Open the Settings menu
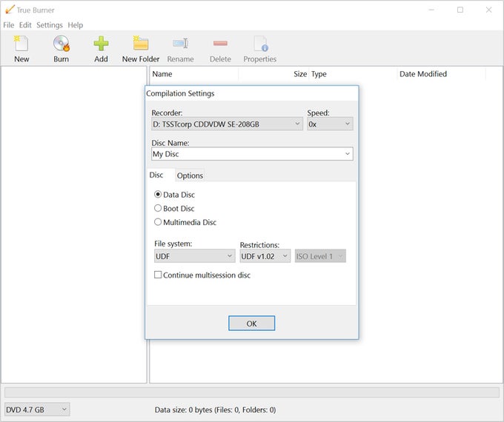The width and height of the screenshot is (504, 422). (50, 25)
